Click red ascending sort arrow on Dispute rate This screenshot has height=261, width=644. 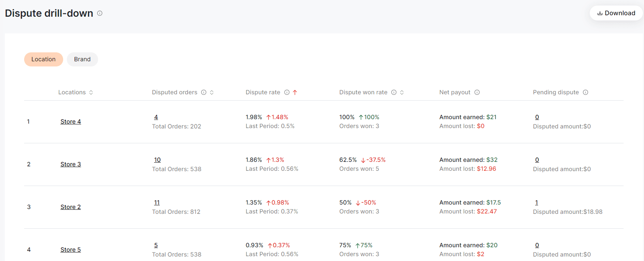[x=295, y=92]
